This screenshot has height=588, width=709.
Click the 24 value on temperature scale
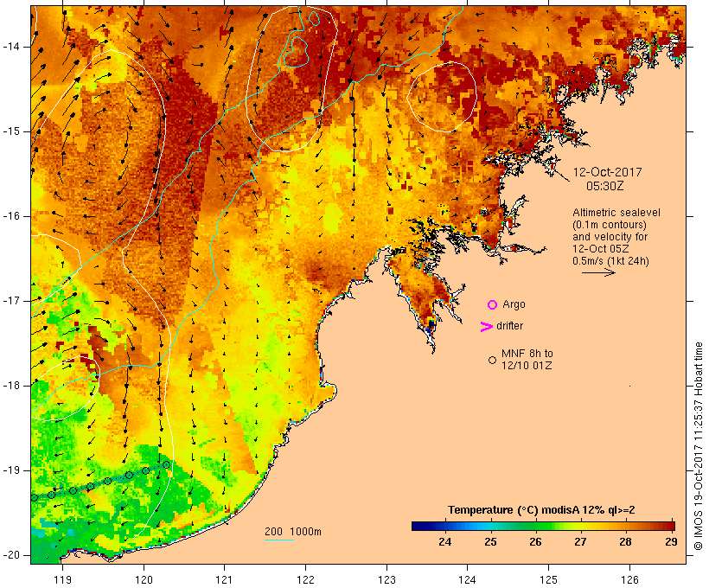click(x=445, y=541)
